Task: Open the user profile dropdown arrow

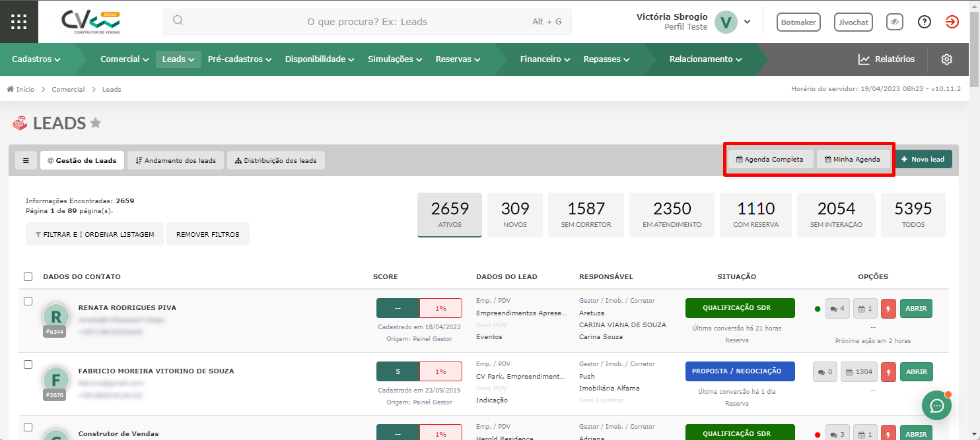Action: pos(747,22)
